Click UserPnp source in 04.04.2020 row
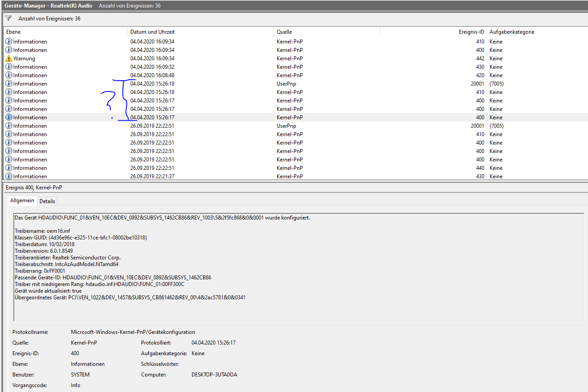This screenshot has height=392, width=588. click(286, 84)
